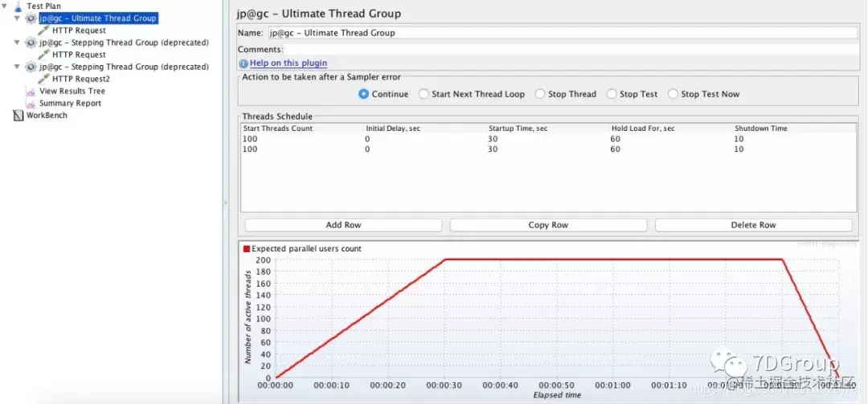
Task: Select HTTP Request under Ultimate Thread Group
Action: (79, 31)
